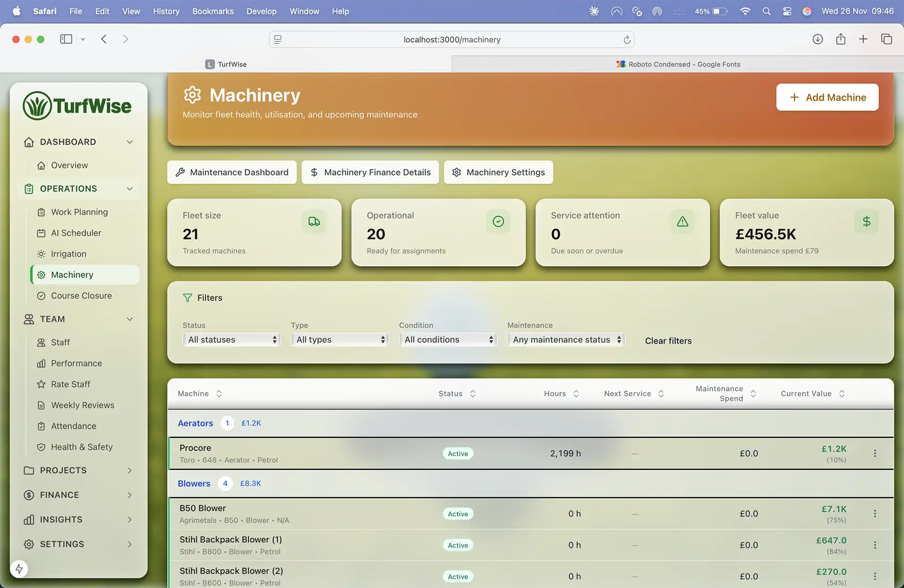Click the Fleet value dollar icon
Image resolution: width=904 pixels, height=588 pixels.
(866, 221)
